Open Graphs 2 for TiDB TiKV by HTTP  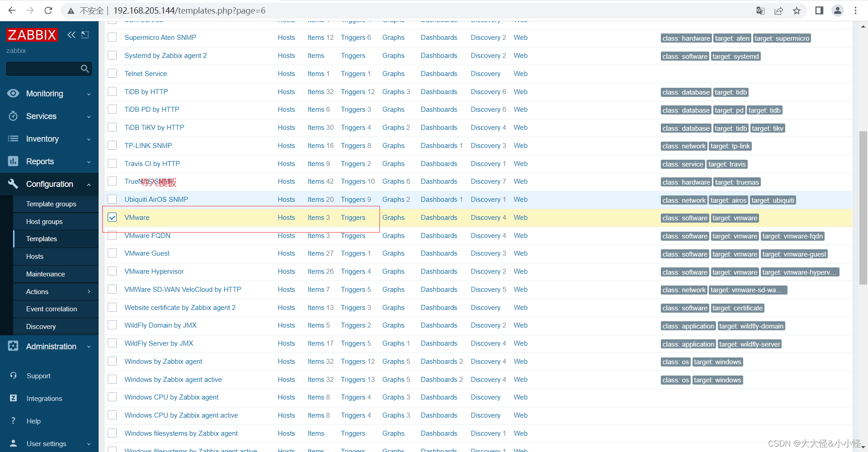click(x=396, y=127)
